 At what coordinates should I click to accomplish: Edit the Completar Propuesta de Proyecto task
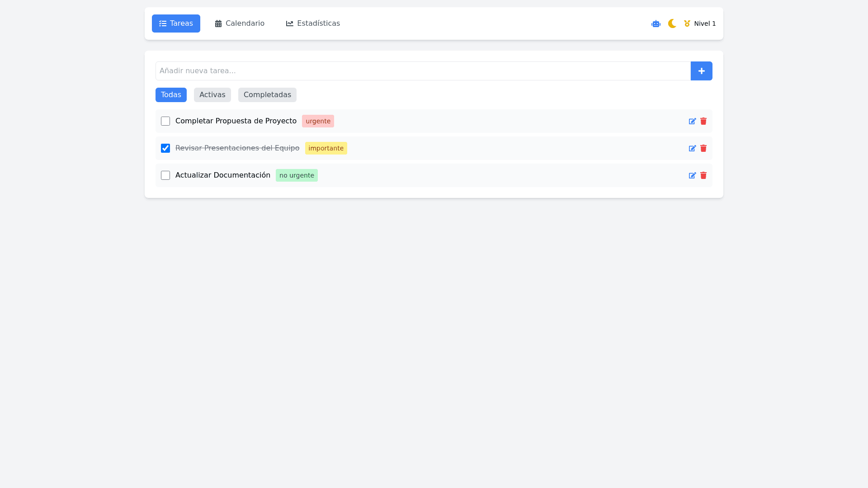(x=692, y=121)
